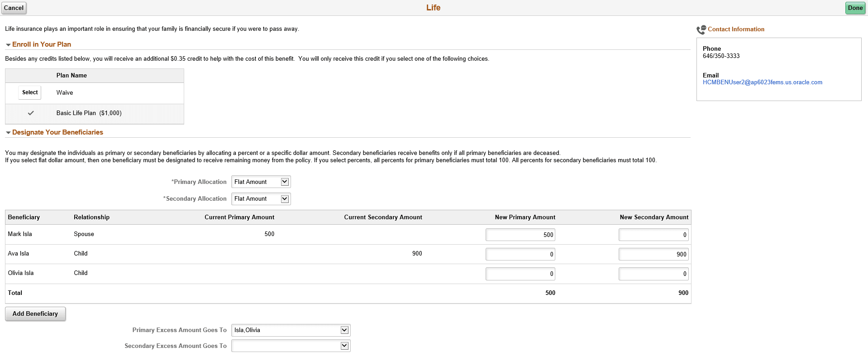Screen dimensions: 868x357
Task: Click Olivia Isla's New Primary Amount field
Action: click(x=520, y=274)
